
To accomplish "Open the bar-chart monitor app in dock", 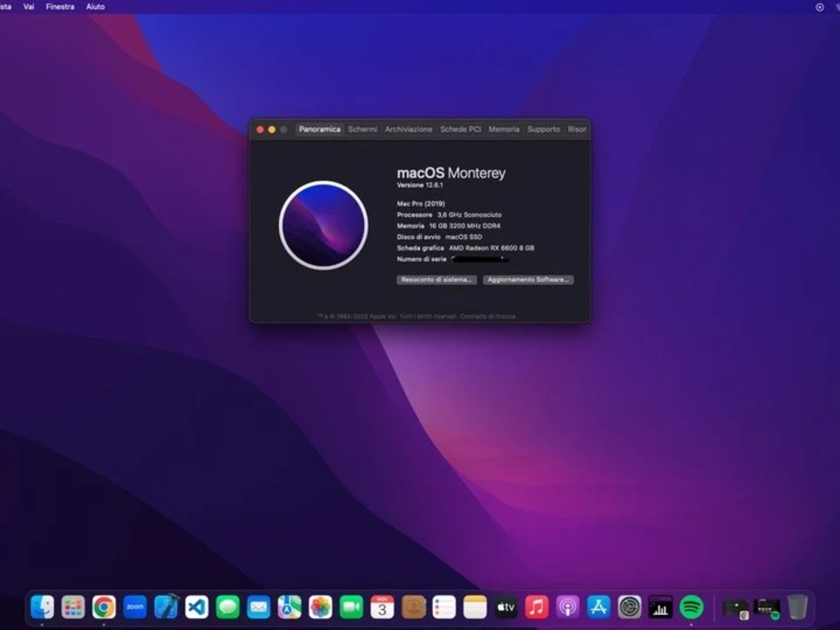I will [x=660, y=607].
